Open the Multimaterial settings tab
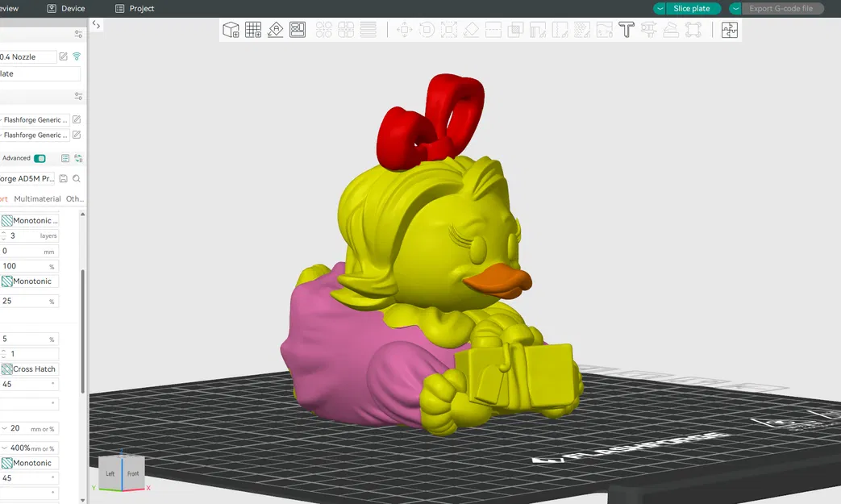Screen dimensions: 841x504 click(x=37, y=198)
